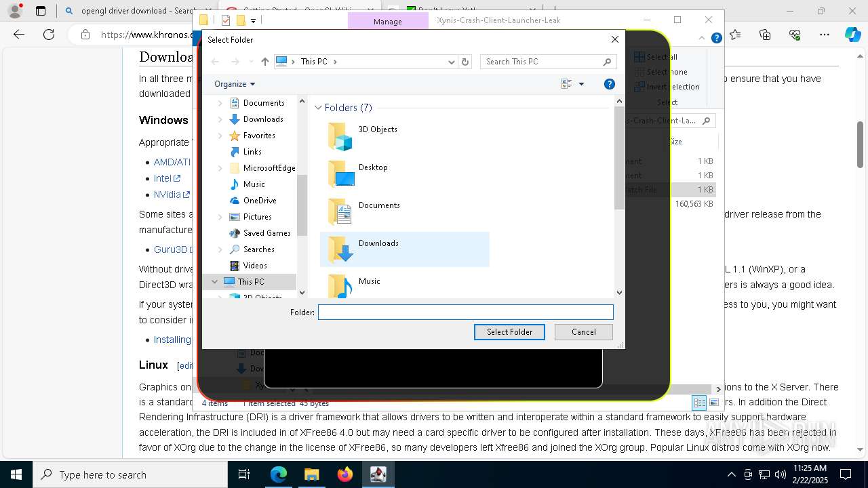Select Saved Games in the navigation tree
Image resolution: width=868 pixels, height=488 pixels.
pyautogui.click(x=267, y=233)
